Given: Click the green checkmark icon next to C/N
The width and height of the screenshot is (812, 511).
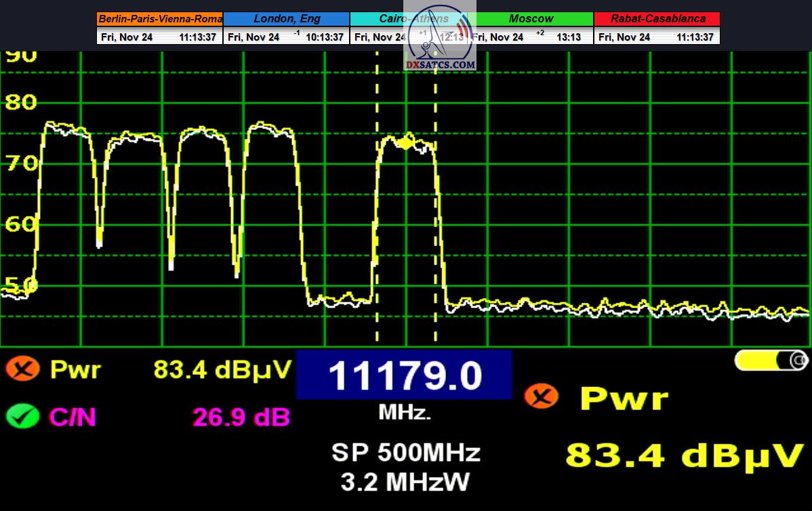Looking at the screenshot, I should (22, 415).
